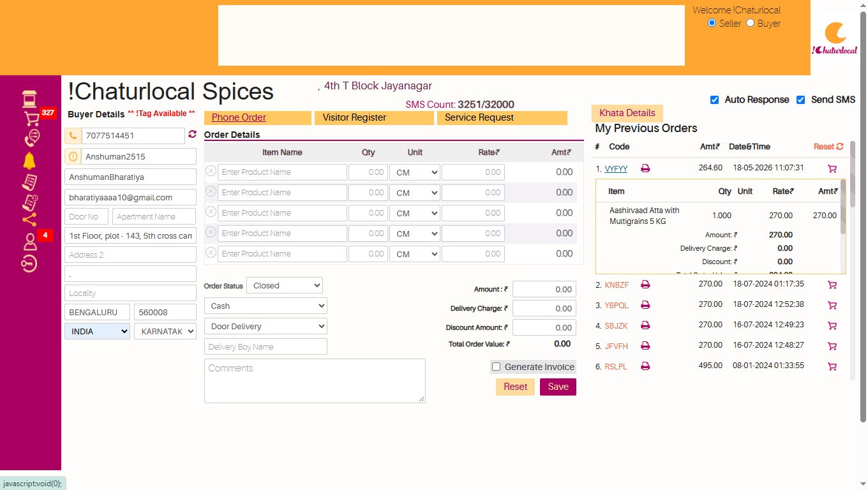Click the Save button
The image size is (868, 490).
tap(558, 387)
